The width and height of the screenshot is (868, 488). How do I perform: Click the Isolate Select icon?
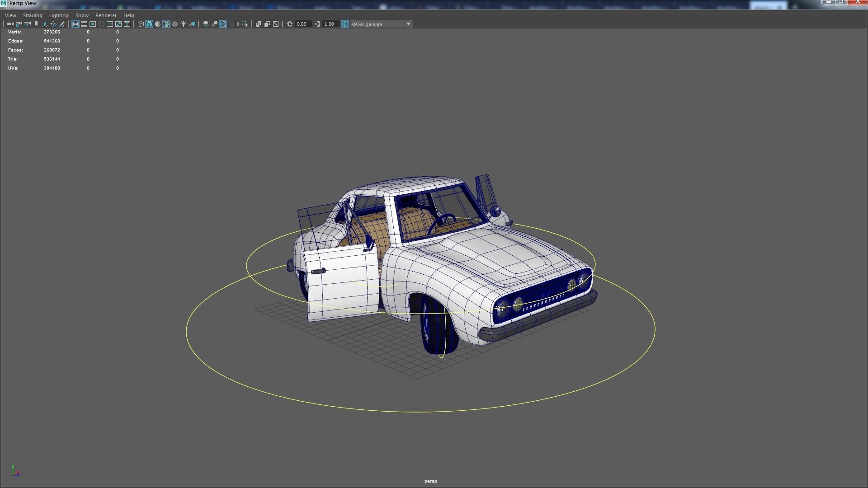pos(245,24)
